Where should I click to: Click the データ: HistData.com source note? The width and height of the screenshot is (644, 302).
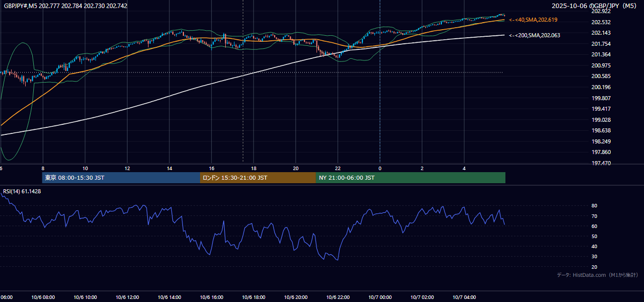[598, 275]
